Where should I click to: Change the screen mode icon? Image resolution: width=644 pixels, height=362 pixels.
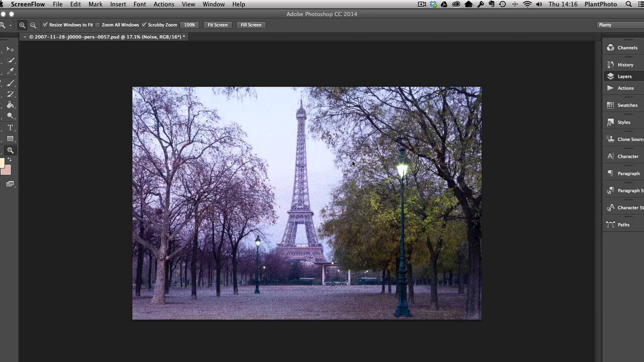point(10,184)
